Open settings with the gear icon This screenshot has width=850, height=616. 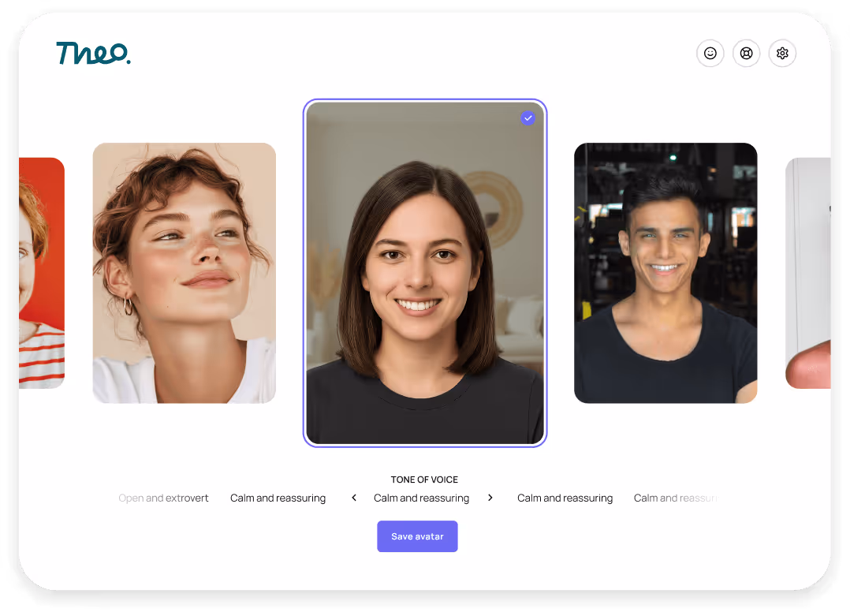click(x=782, y=53)
